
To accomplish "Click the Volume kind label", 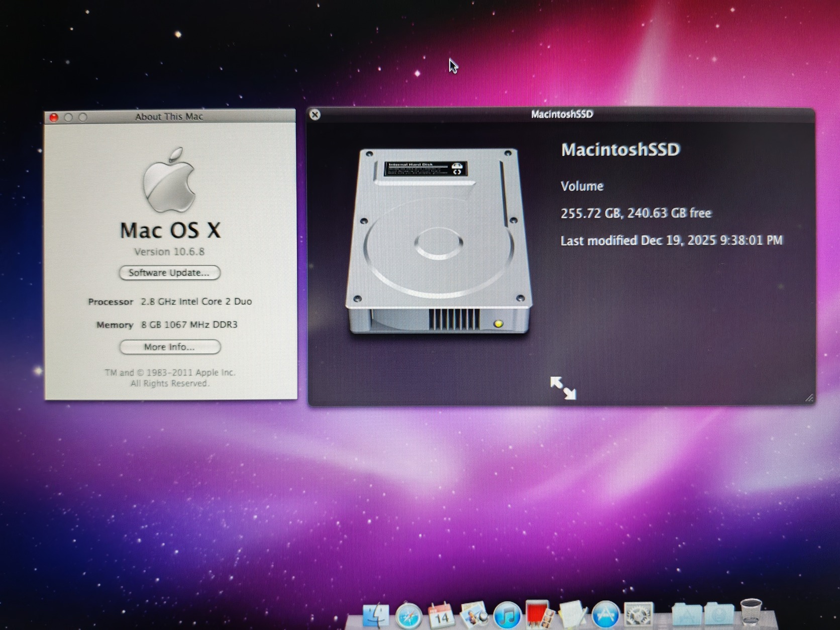I will click(x=582, y=186).
